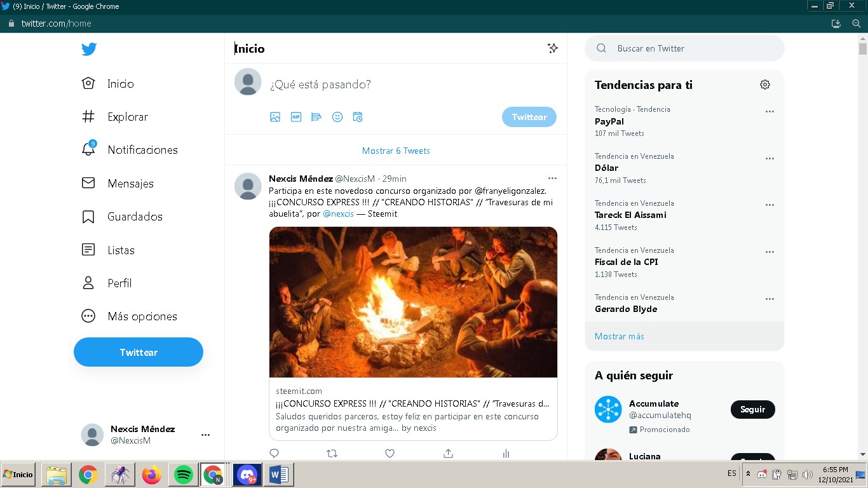Open the Windows Inicio start button
The image size is (868, 488).
coord(18,475)
